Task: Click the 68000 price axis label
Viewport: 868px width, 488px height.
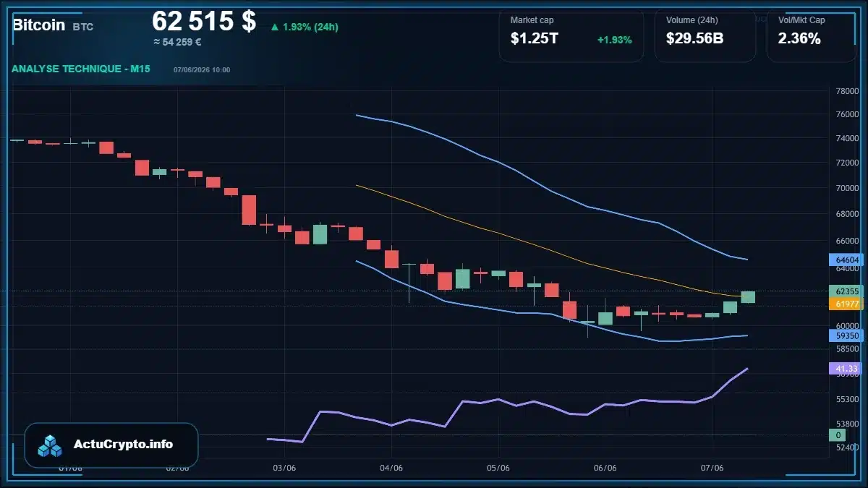Action: click(x=847, y=214)
